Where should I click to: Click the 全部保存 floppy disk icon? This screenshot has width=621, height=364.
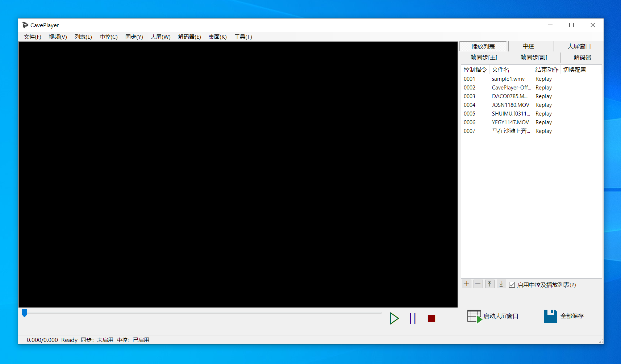pyautogui.click(x=550, y=316)
